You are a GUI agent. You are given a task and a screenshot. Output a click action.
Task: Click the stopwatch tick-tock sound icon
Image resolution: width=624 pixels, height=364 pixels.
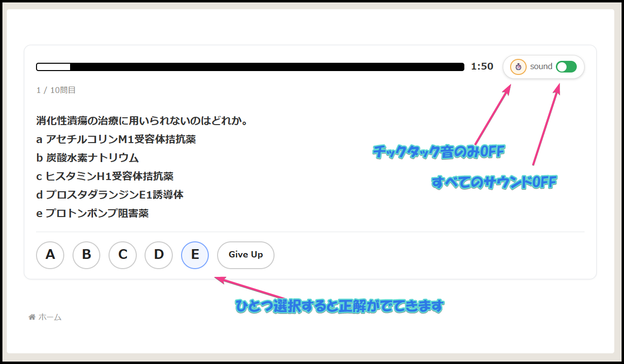[x=518, y=67]
